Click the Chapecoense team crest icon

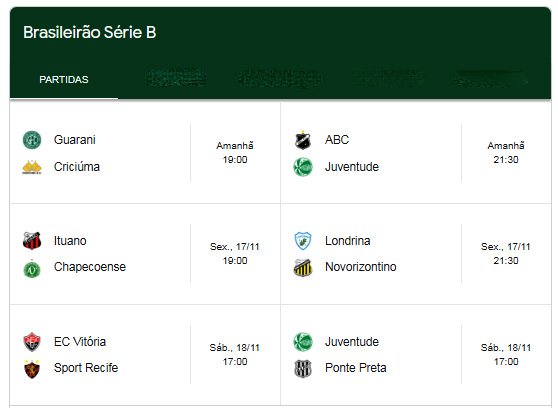(32, 269)
